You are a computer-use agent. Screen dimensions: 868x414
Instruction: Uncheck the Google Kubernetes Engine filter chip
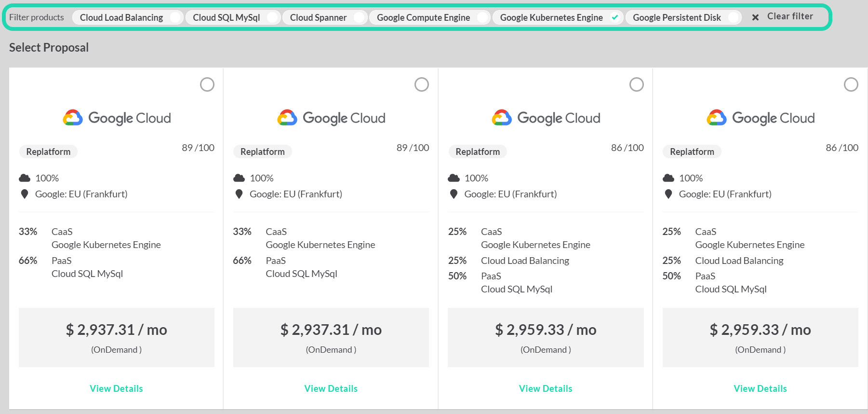(558, 17)
